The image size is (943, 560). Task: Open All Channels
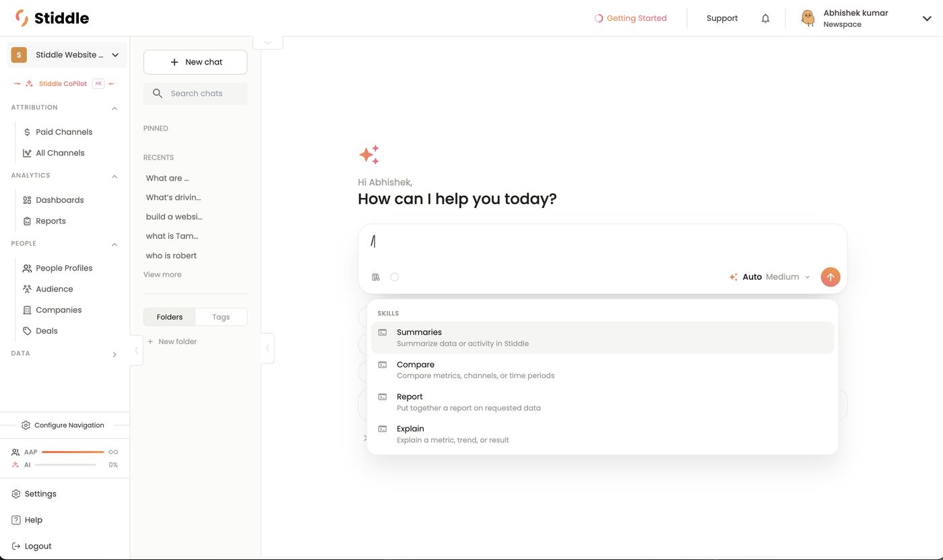[x=54, y=153]
